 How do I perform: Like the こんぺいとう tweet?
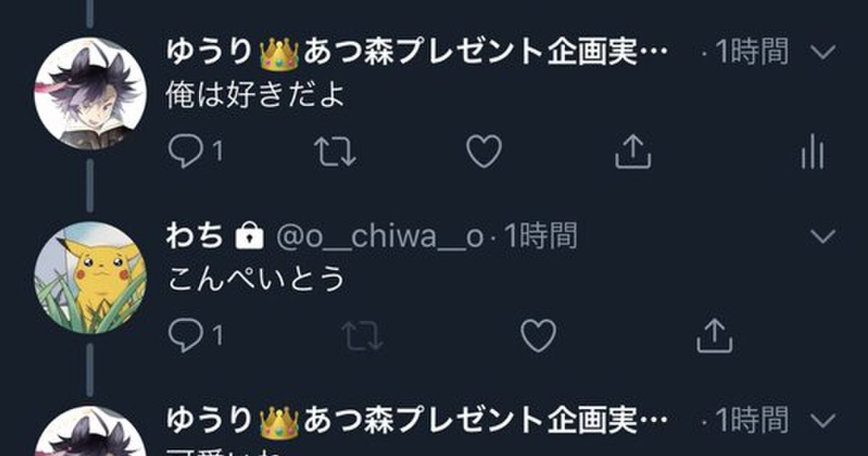point(539,335)
